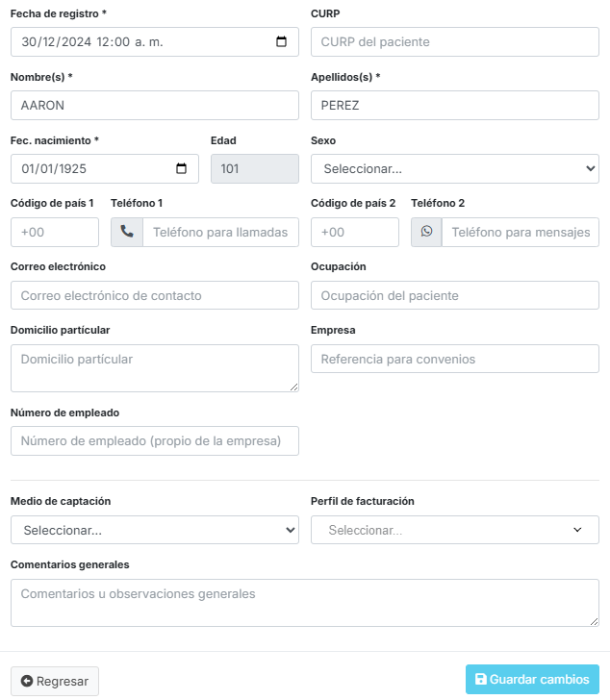Click the Guardar cambios button
The width and height of the screenshot is (610, 700).
point(532,680)
